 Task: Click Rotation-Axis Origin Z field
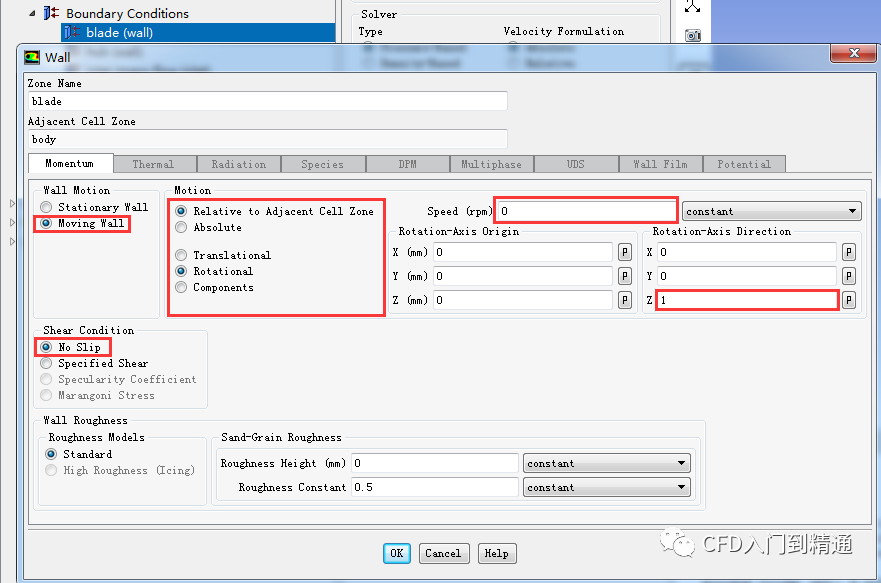(x=523, y=300)
